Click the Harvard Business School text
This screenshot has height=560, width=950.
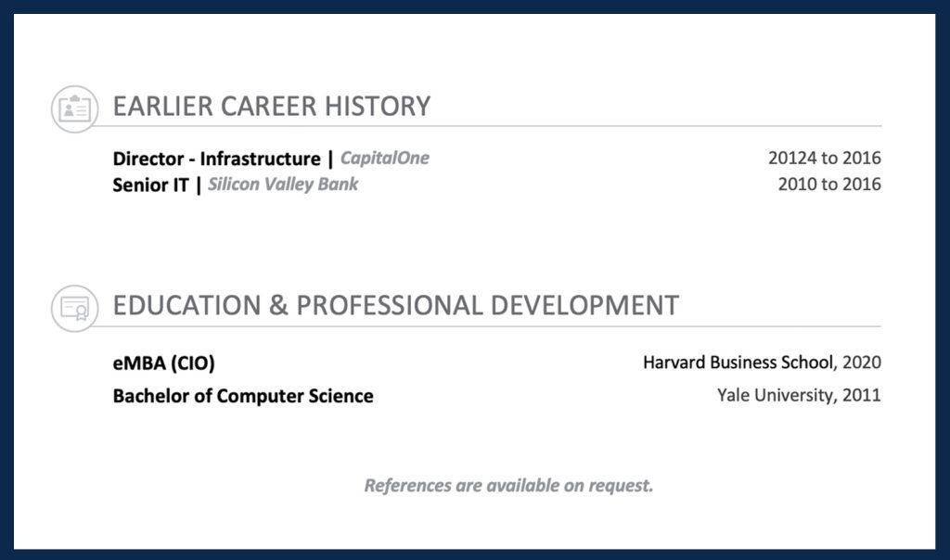point(738,363)
